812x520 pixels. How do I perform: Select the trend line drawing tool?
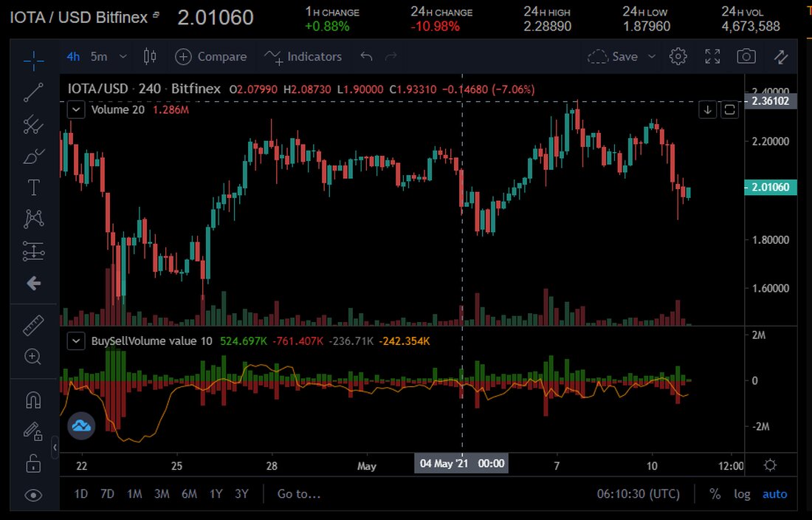point(34,92)
